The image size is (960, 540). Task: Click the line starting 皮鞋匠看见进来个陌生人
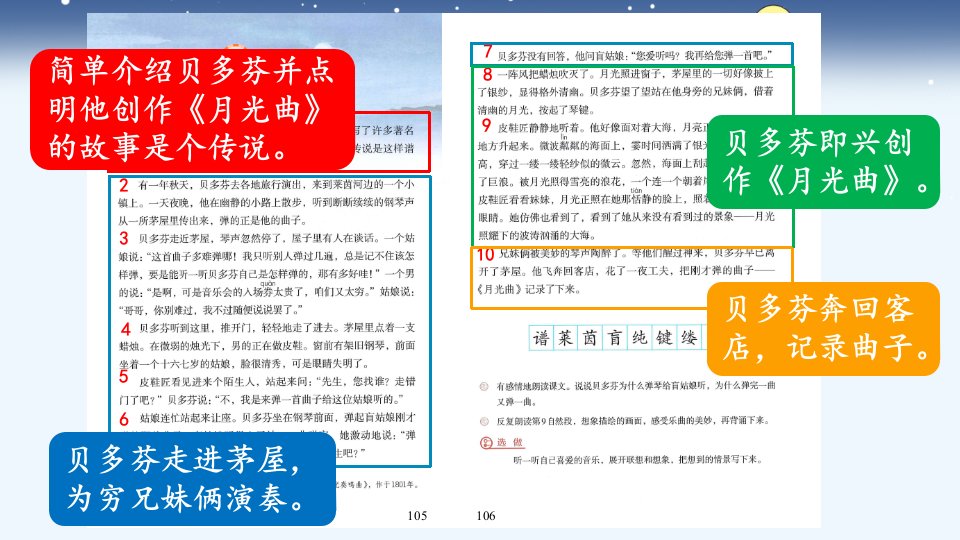[277, 381]
